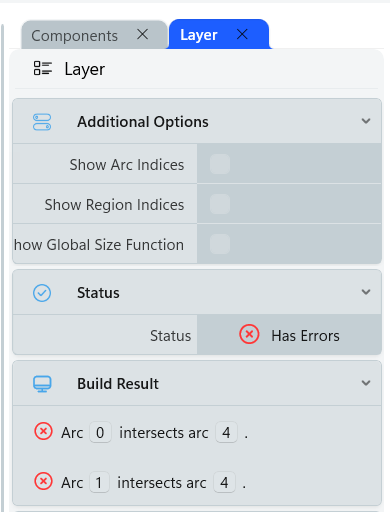Click the Status checkmark circle icon
The width and height of the screenshot is (390, 512).
42,293
